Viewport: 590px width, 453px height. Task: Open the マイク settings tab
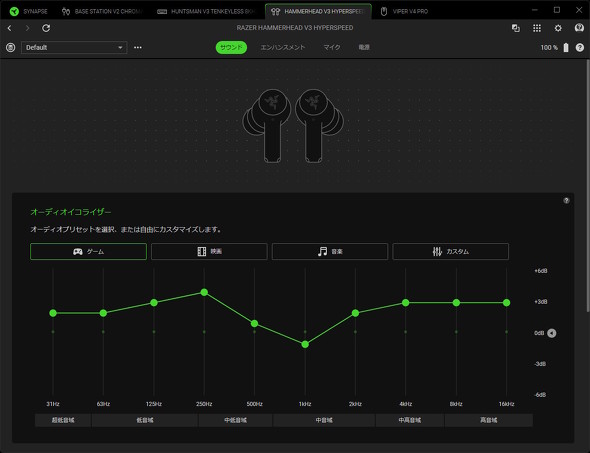click(x=332, y=47)
